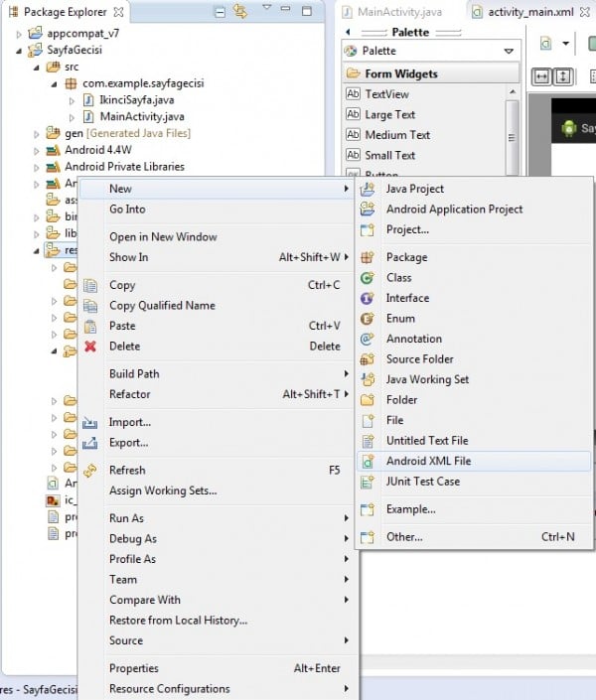Open the Build Path submenu
596x700 pixels.
[x=218, y=373]
